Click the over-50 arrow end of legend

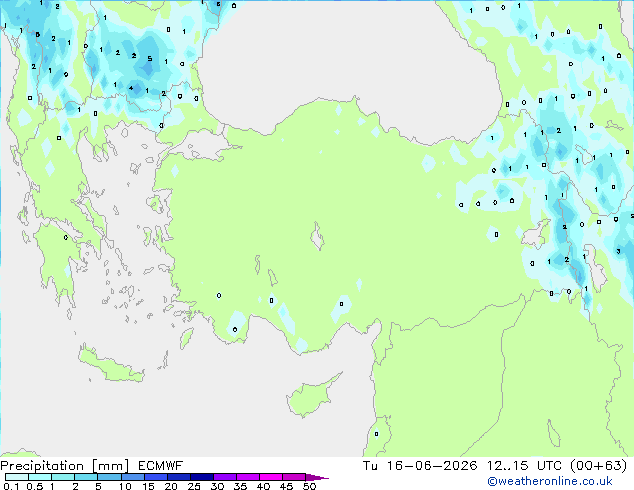pos(317,477)
